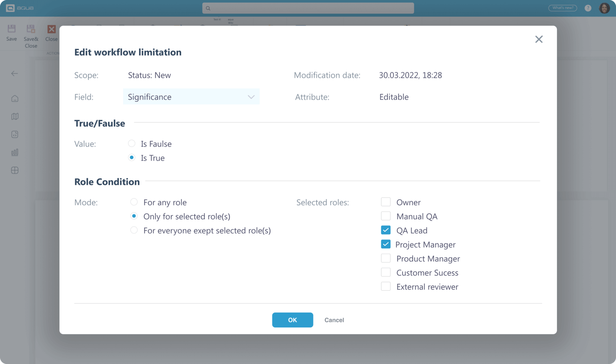The height and width of the screenshot is (364, 616).
Task: Enable the Owner role checkbox
Action: (386, 202)
